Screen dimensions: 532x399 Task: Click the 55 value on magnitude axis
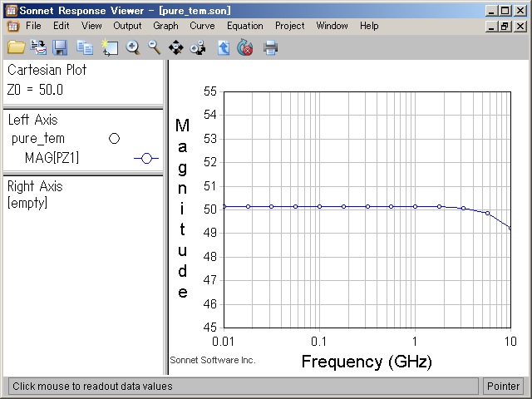[210, 91]
